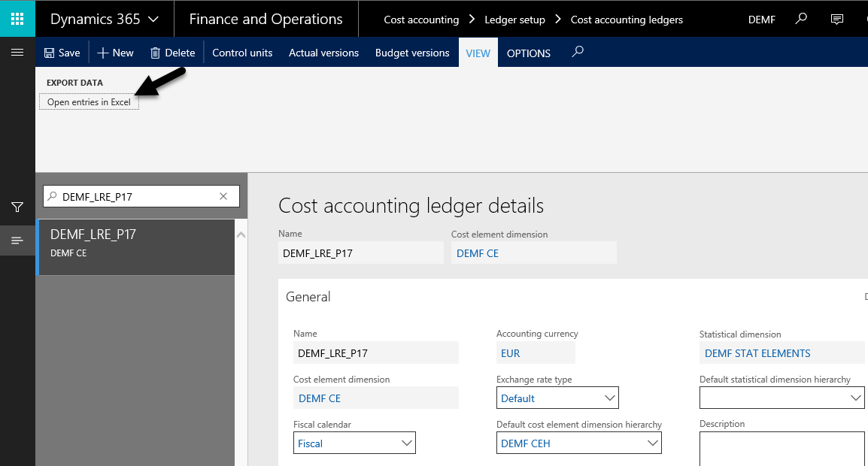Viewport: 868px width, 466px height.
Task: Open the Control units menu
Action: point(242,53)
